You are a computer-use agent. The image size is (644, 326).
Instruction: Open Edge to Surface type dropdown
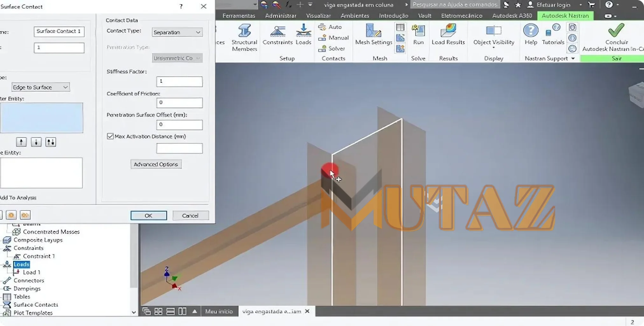(41, 87)
